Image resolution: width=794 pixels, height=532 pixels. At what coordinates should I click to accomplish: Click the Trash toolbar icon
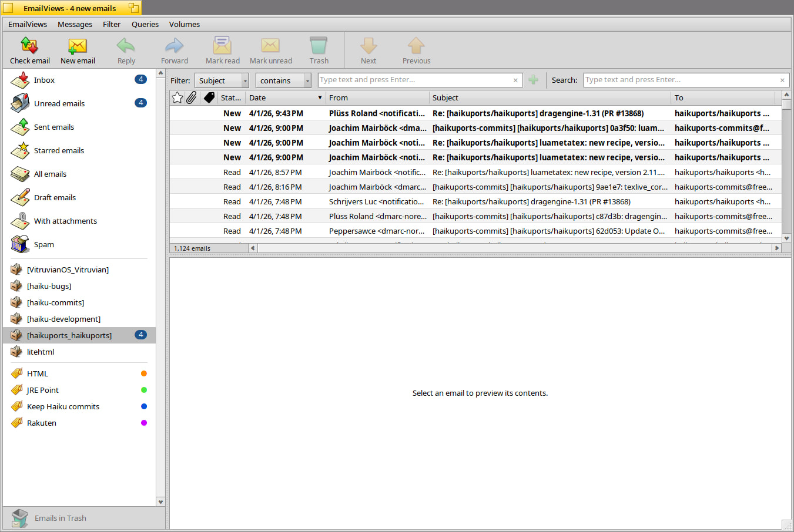(319, 46)
